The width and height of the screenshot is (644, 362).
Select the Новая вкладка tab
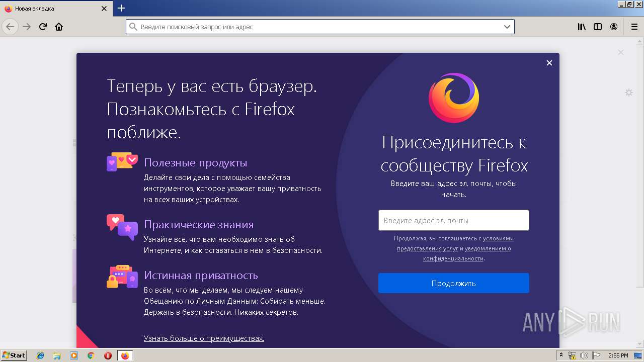(x=56, y=9)
